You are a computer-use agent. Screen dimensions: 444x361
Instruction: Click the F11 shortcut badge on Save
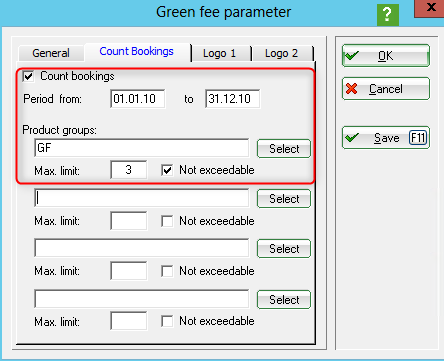418,137
